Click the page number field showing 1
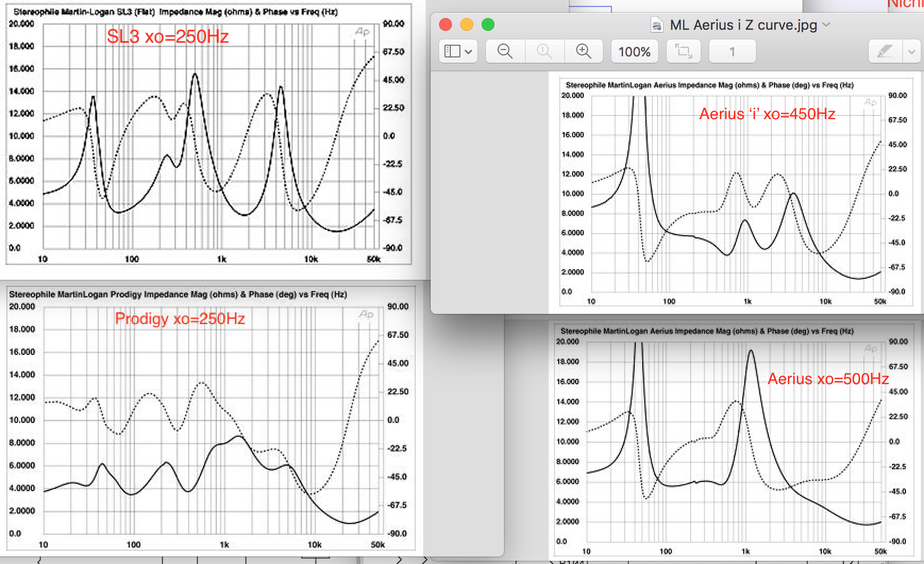Image resolution: width=924 pixels, height=564 pixels. [732, 52]
